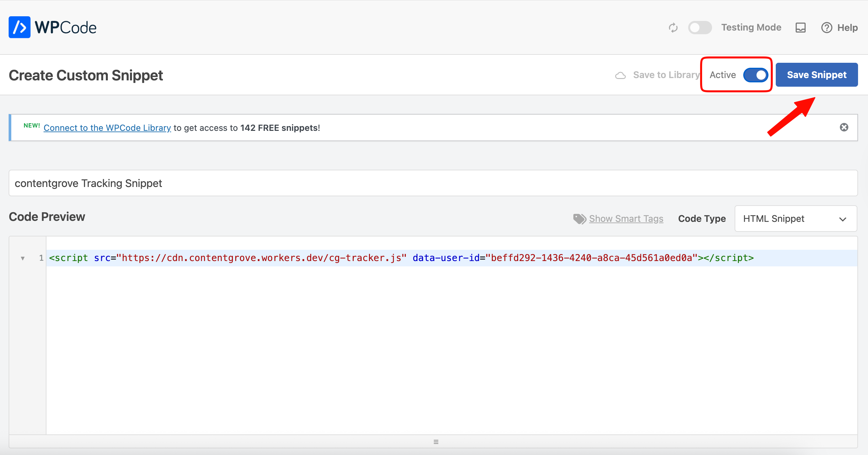Click the snippet title input field
The height and width of the screenshot is (455, 868).
433,183
